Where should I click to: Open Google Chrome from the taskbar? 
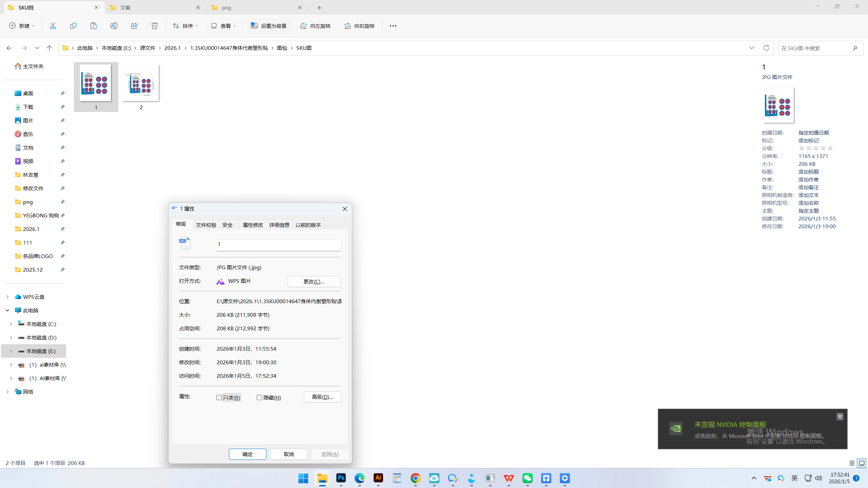tap(415, 478)
